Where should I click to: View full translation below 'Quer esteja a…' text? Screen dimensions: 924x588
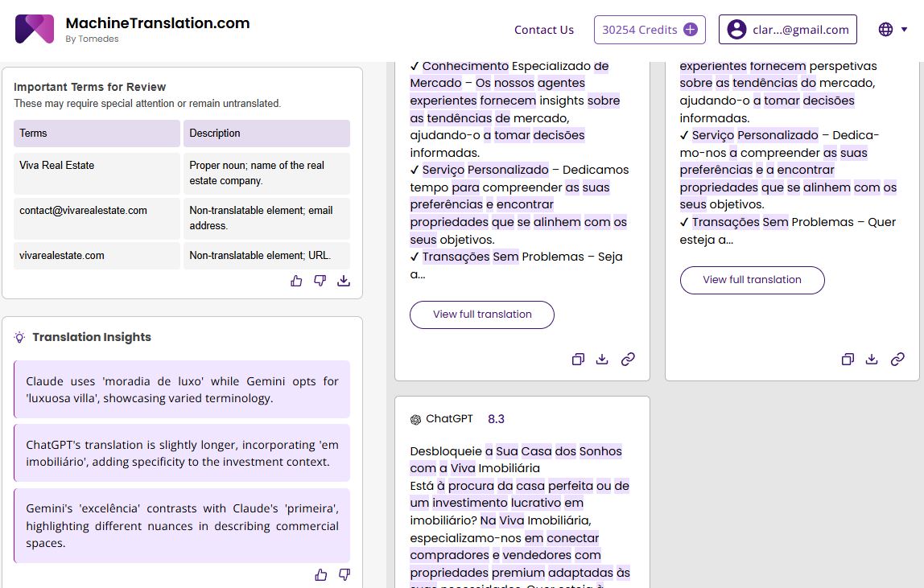point(752,280)
